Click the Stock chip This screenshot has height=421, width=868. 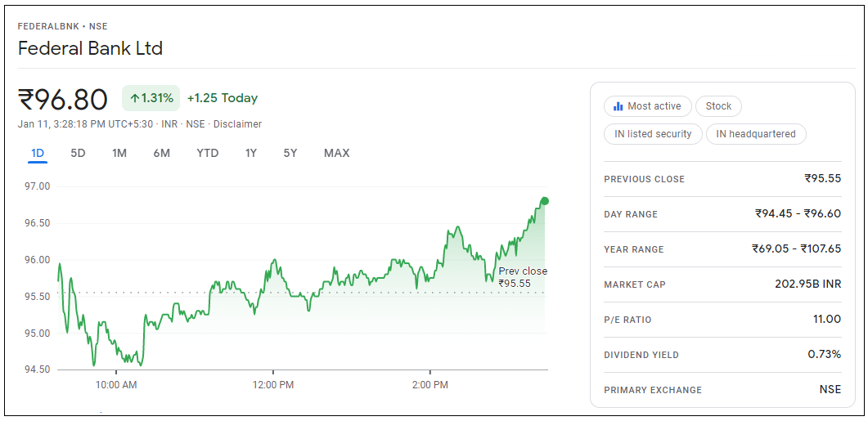718,106
